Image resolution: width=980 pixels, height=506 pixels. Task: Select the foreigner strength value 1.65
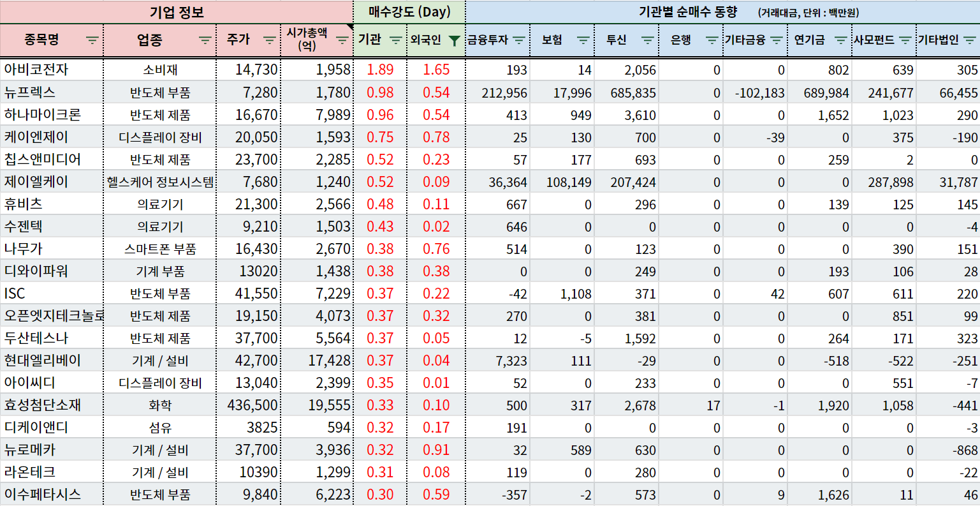click(436, 70)
